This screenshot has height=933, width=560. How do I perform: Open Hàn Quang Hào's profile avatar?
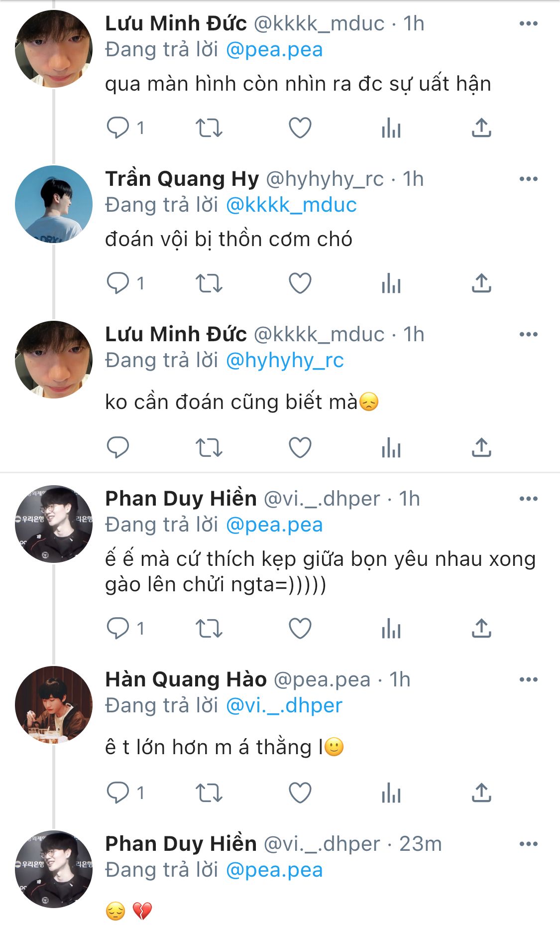pos(54,704)
